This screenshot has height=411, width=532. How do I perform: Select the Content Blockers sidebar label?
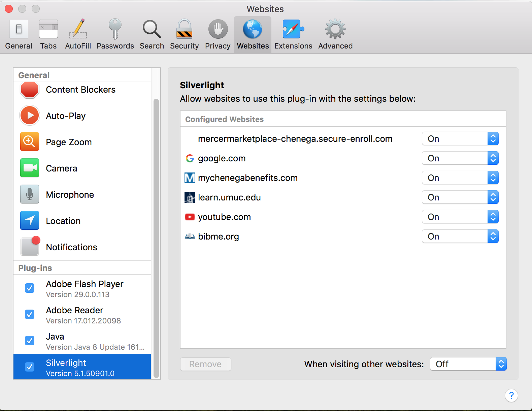80,90
